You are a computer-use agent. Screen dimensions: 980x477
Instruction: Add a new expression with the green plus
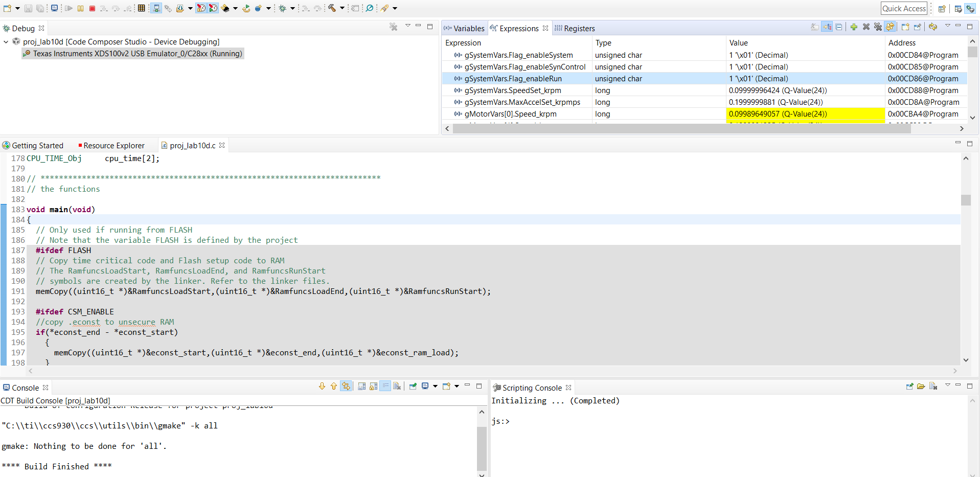[x=854, y=27]
